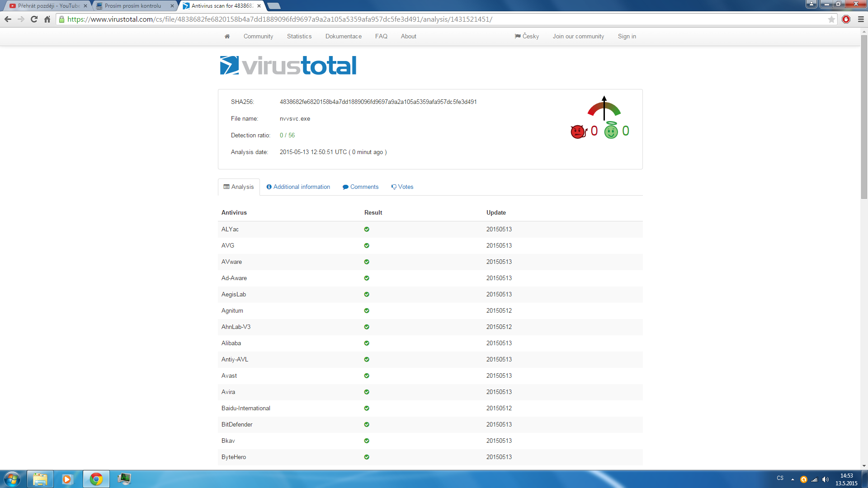Click the file name nvvsvc.exe

tap(295, 119)
